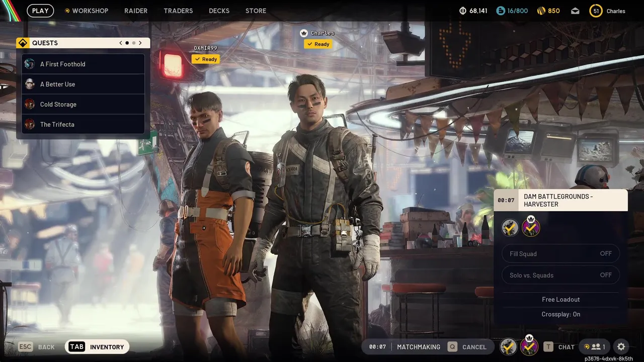Click the squad leader crown icon above Charles
The height and width of the screenshot is (362, 644).
303,33
